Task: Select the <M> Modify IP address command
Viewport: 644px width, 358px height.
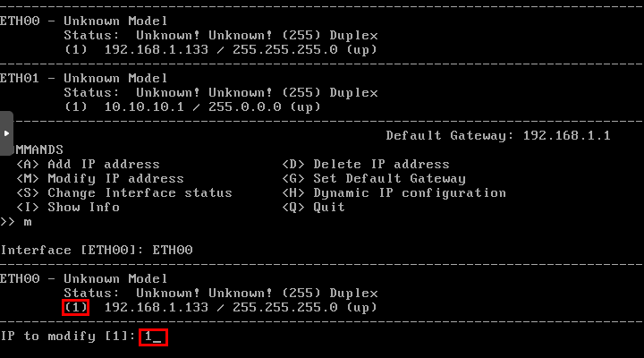Action: pyautogui.click(x=100, y=179)
